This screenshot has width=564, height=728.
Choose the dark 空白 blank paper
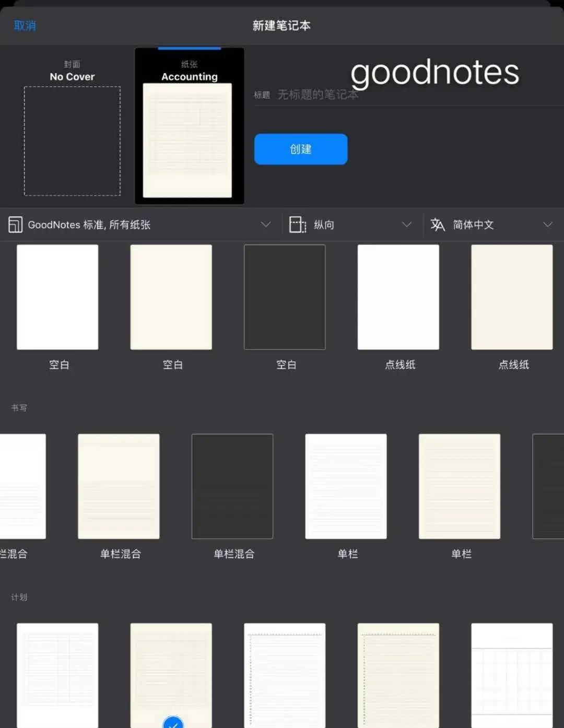point(285,297)
